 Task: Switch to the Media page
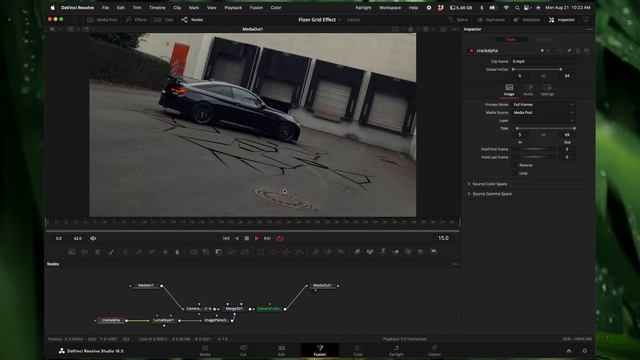[205, 351]
